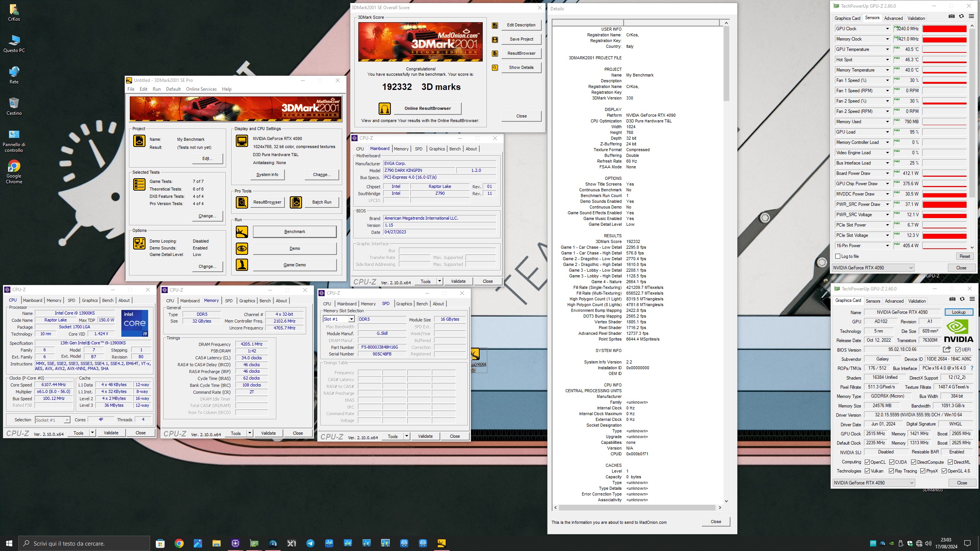Switch to Bench tab in CPU-Z Mainboard window
Screen dimensions: 980x551
(455, 149)
